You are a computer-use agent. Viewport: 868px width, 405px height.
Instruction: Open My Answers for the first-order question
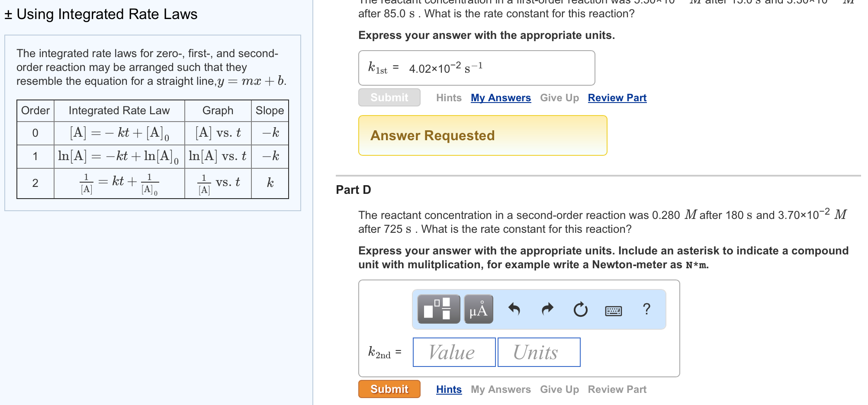click(x=500, y=97)
